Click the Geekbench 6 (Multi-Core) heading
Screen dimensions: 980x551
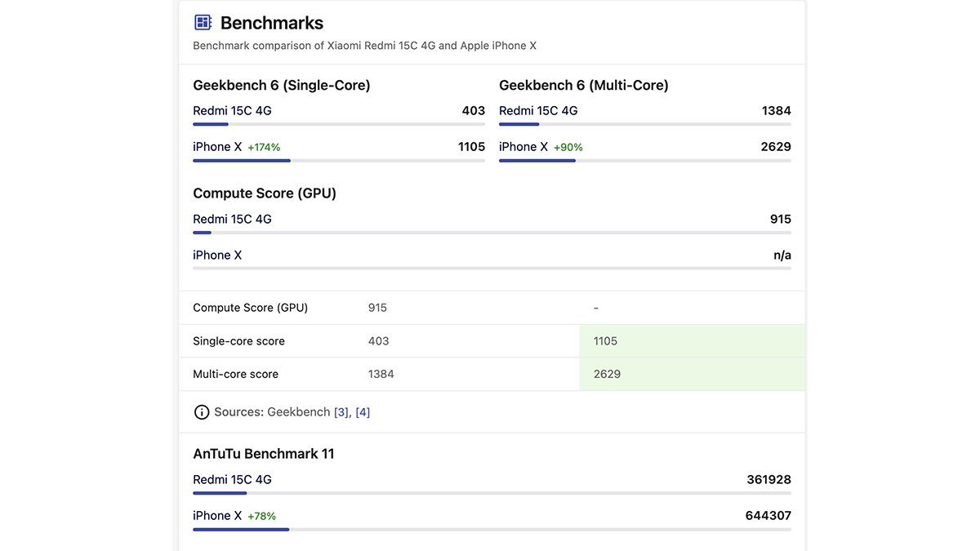[583, 85]
